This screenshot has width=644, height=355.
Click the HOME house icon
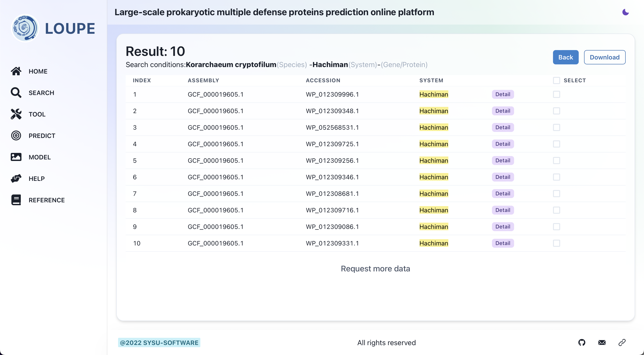[x=16, y=71]
